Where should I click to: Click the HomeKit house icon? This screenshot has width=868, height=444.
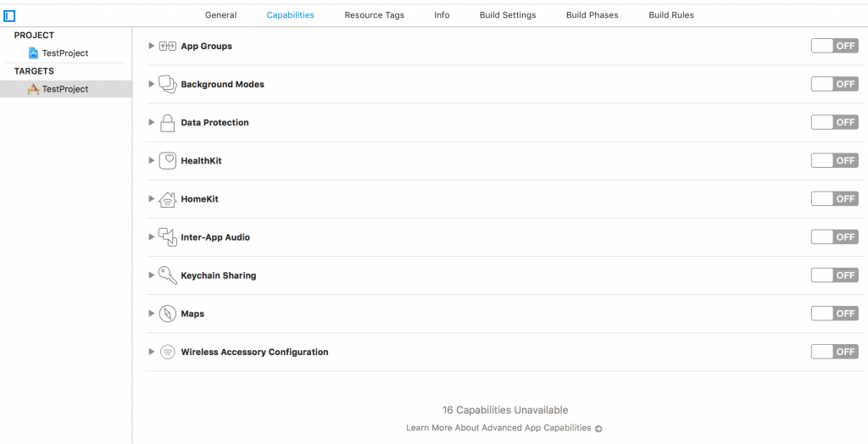pyautogui.click(x=168, y=199)
